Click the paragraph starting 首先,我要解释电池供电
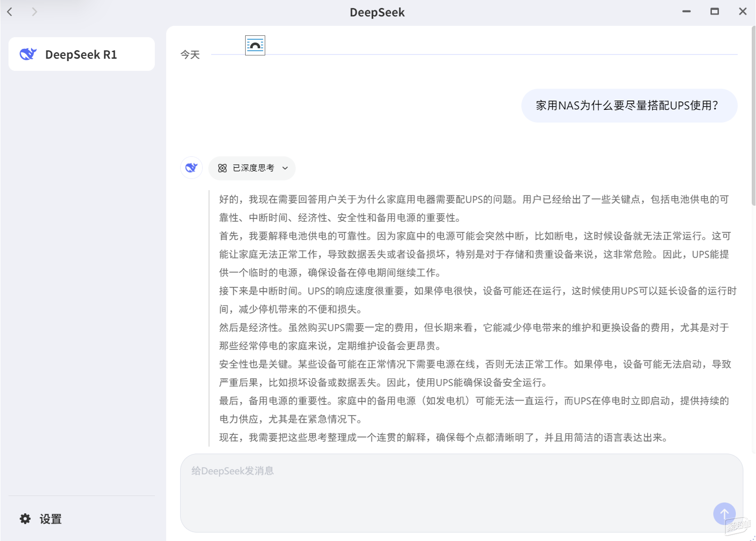Screen dimensions: 756x541 (475, 254)
